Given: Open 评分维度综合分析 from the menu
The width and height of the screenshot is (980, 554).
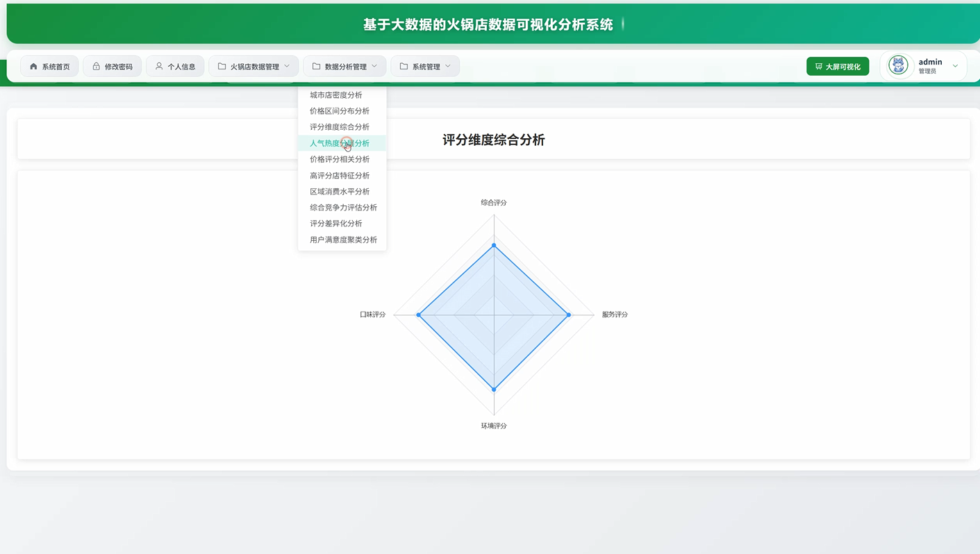Looking at the screenshot, I should tap(342, 127).
